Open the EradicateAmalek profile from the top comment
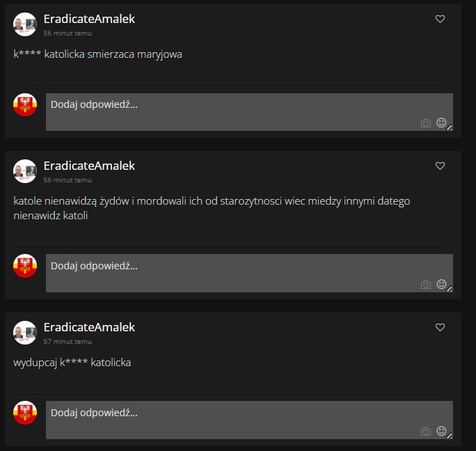476x451 pixels. 89,19
